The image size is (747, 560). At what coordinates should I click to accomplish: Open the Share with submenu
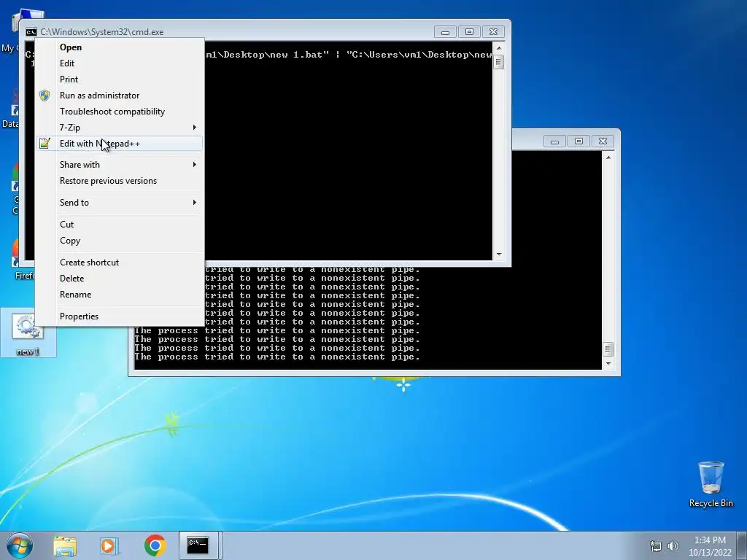(120, 165)
